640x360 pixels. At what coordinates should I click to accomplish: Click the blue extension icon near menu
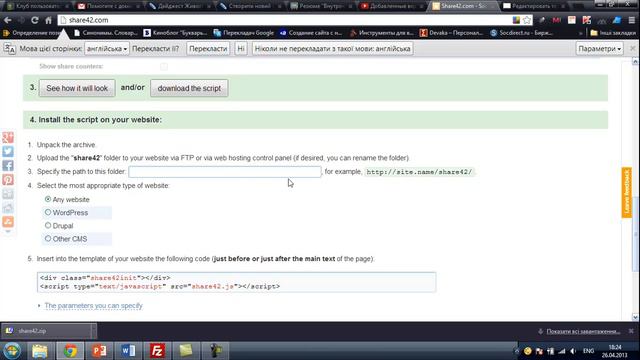pos(617,20)
